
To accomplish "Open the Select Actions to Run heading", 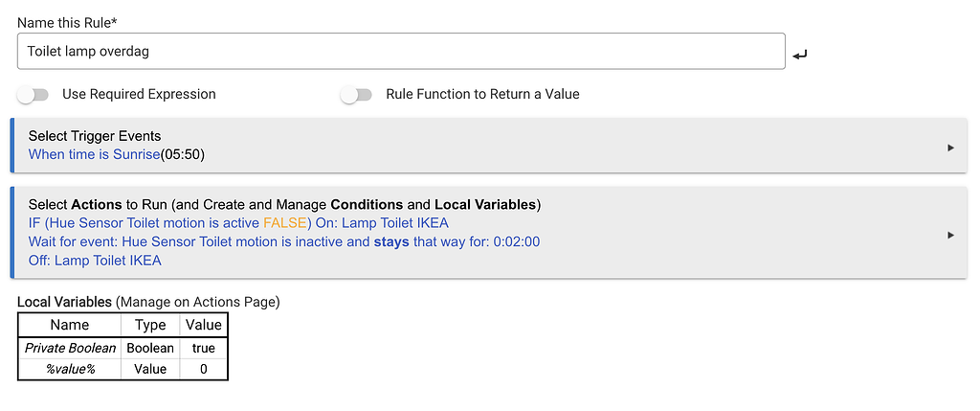I will (284, 205).
